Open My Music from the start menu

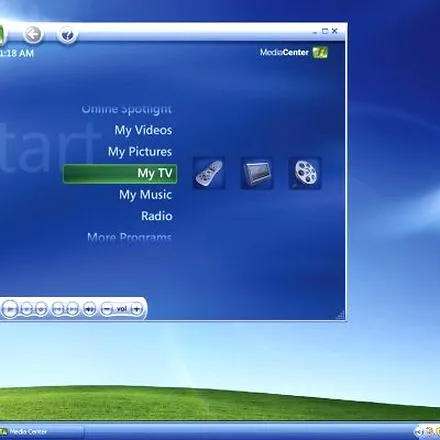tap(146, 195)
